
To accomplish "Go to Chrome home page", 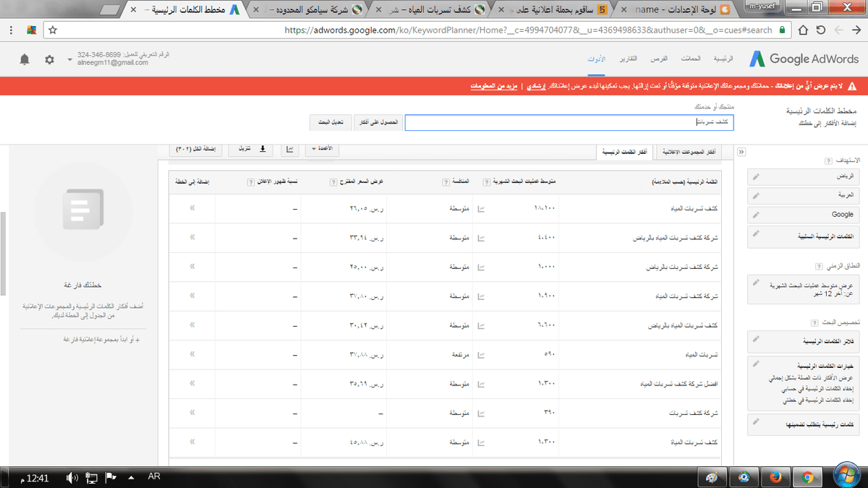I will [804, 30].
